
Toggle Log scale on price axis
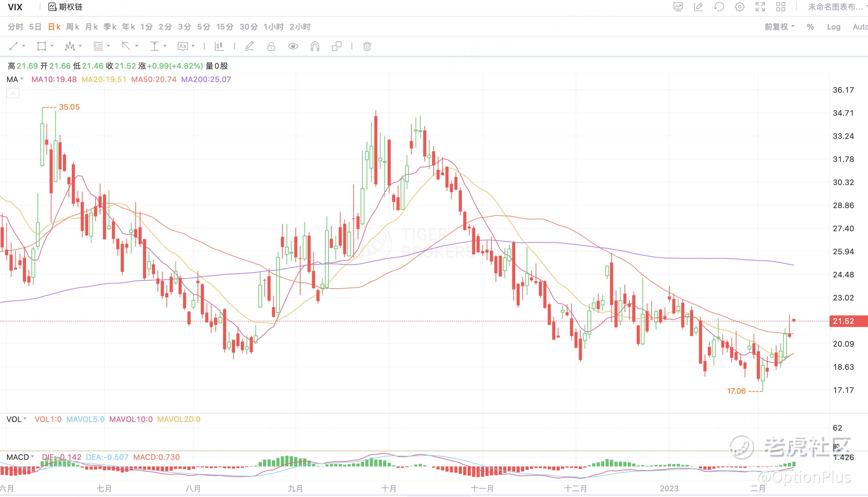click(833, 27)
